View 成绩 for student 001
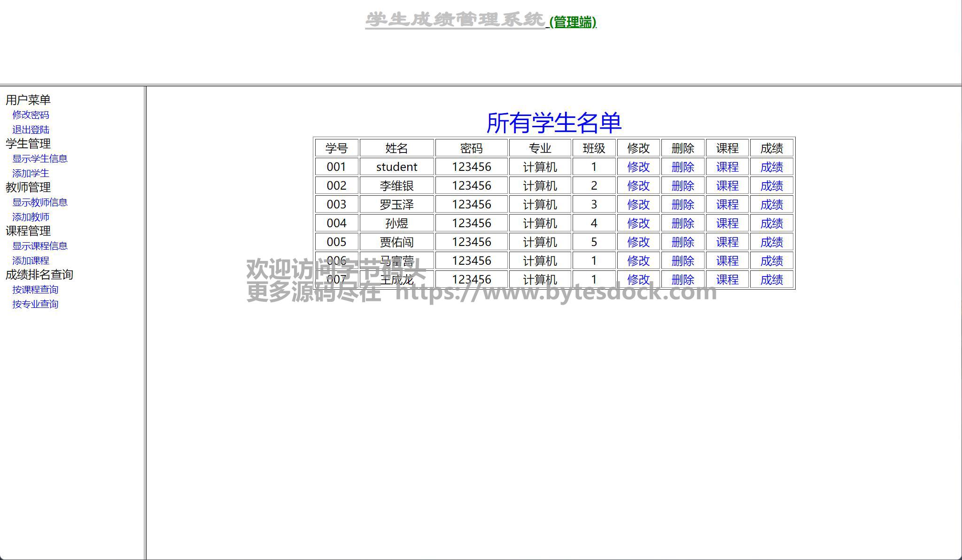 771,167
